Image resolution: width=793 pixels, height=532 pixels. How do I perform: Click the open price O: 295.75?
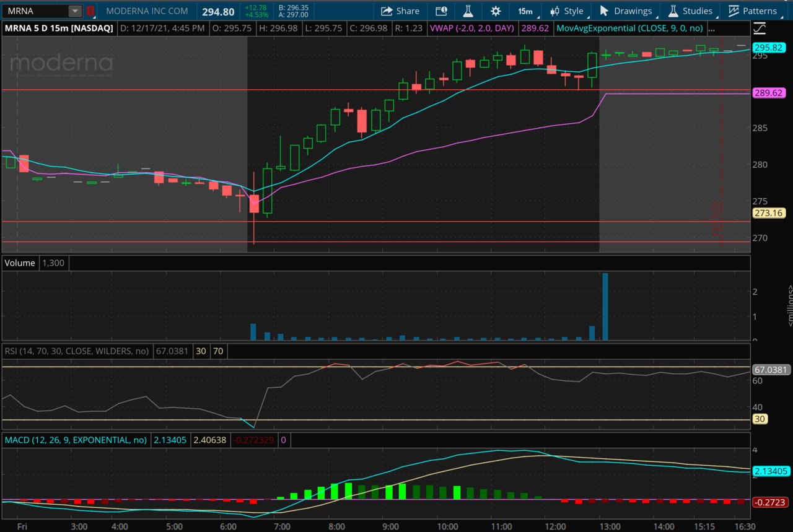click(231, 28)
